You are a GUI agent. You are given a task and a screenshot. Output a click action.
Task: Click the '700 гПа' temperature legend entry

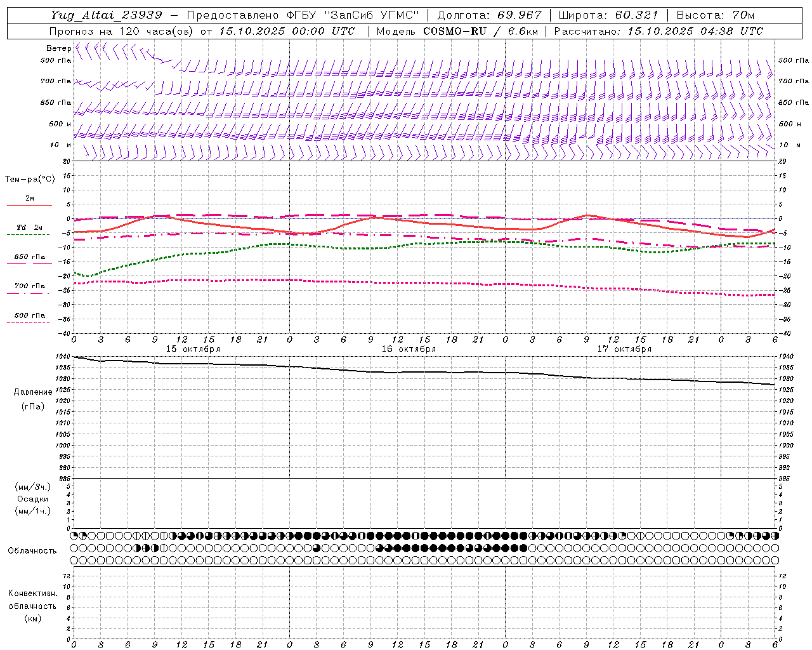click(x=30, y=286)
